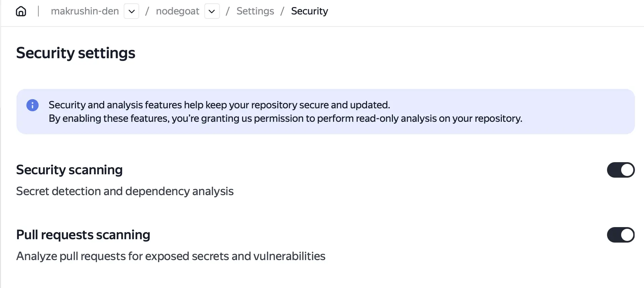Go to the home page icon
Image resolution: width=644 pixels, height=288 pixels.
coord(21,11)
